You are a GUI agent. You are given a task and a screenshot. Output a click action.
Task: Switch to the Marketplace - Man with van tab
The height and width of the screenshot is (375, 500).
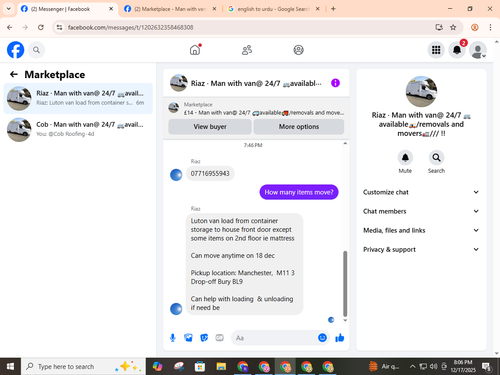[x=169, y=9]
